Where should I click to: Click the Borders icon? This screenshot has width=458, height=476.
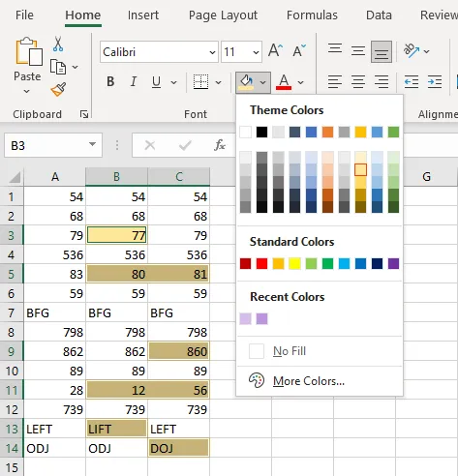(x=200, y=82)
